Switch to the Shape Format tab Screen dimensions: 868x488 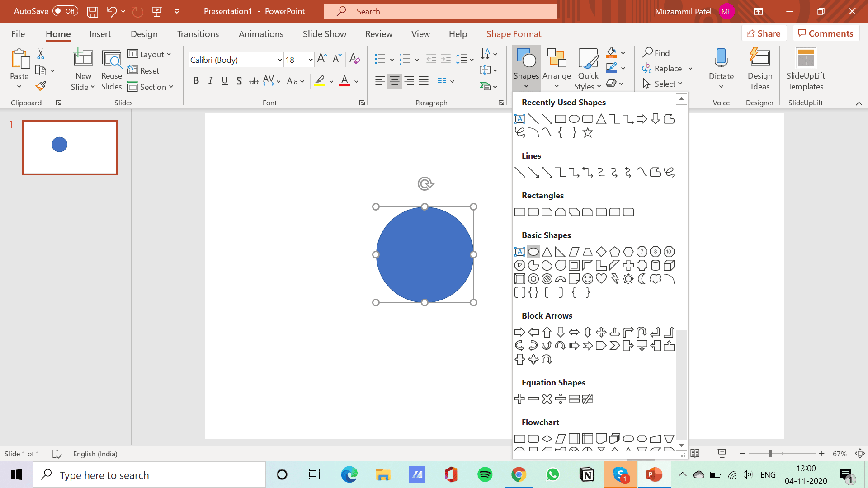pyautogui.click(x=514, y=34)
